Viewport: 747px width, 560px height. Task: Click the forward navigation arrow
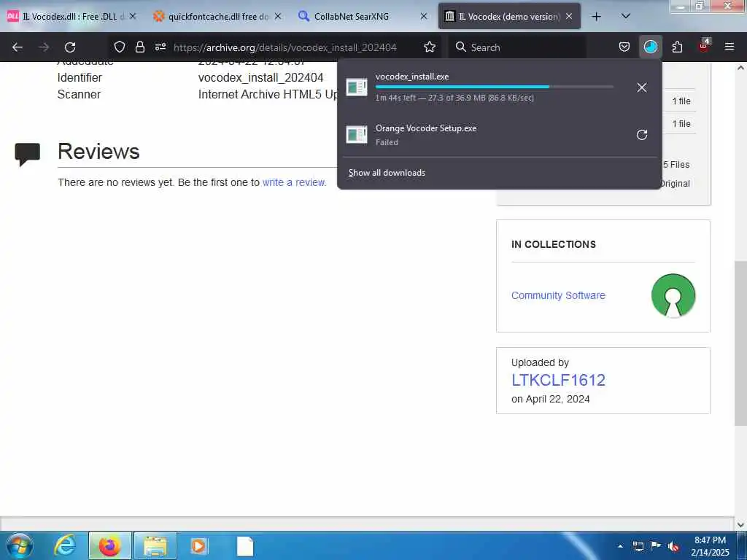click(44, 47)
